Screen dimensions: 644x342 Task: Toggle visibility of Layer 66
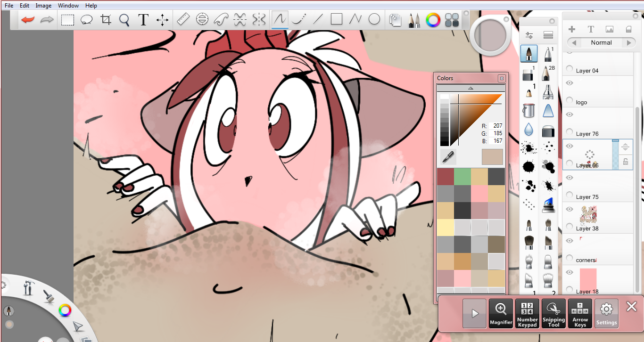[x=569, y=146]
